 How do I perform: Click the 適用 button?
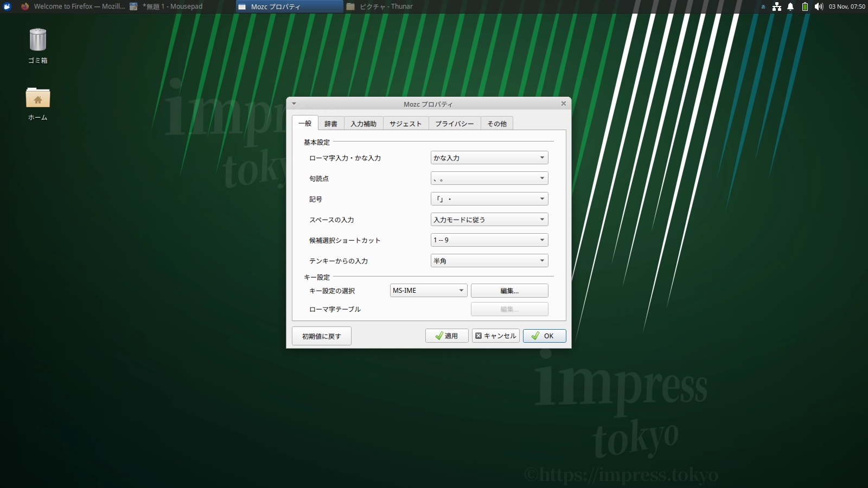tap(447, 336)
